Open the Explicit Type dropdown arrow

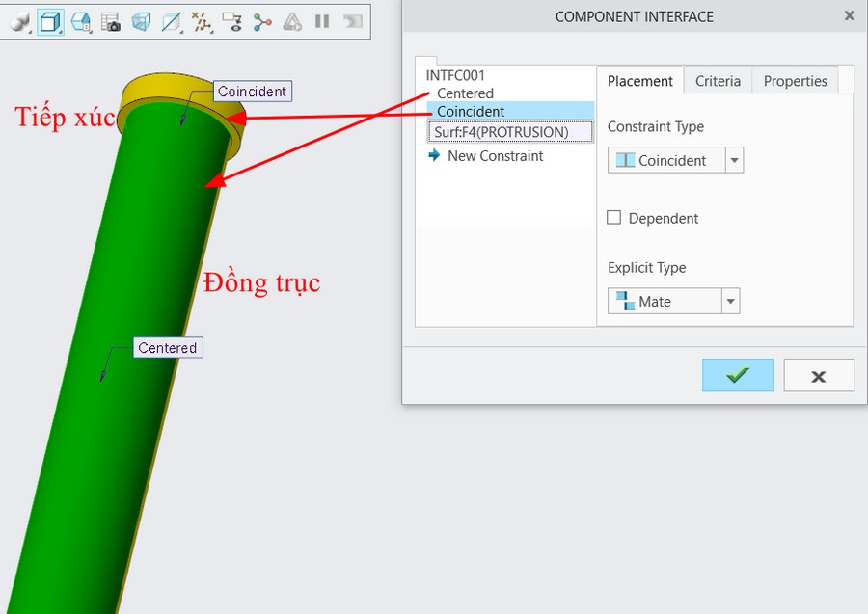(731, 301)
